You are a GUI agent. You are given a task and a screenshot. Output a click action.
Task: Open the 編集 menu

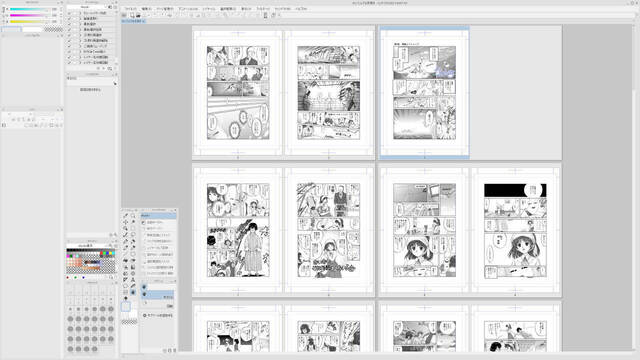pyautogui.click(x=146, y=9)
